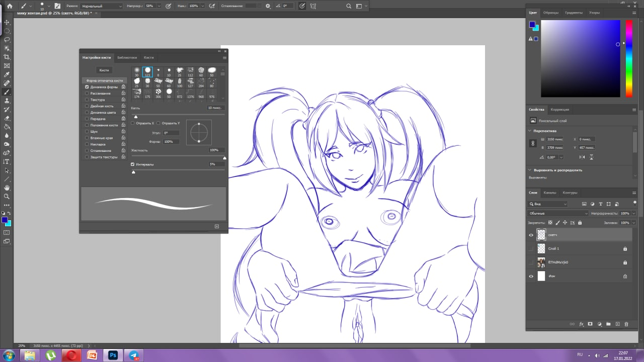Open the layer Заливка dropdown arrow
This screenshot has height=362, width=644.
[x=633, y=222]
